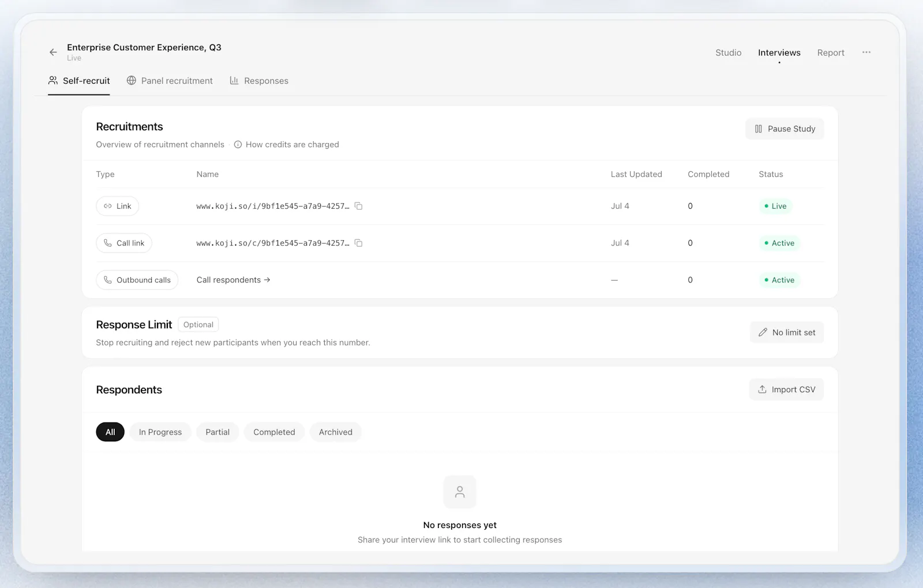Click the www.koji.so/c/9bf1e545 URL text
The width and height of the screenshot is (923, 588).
272,243
